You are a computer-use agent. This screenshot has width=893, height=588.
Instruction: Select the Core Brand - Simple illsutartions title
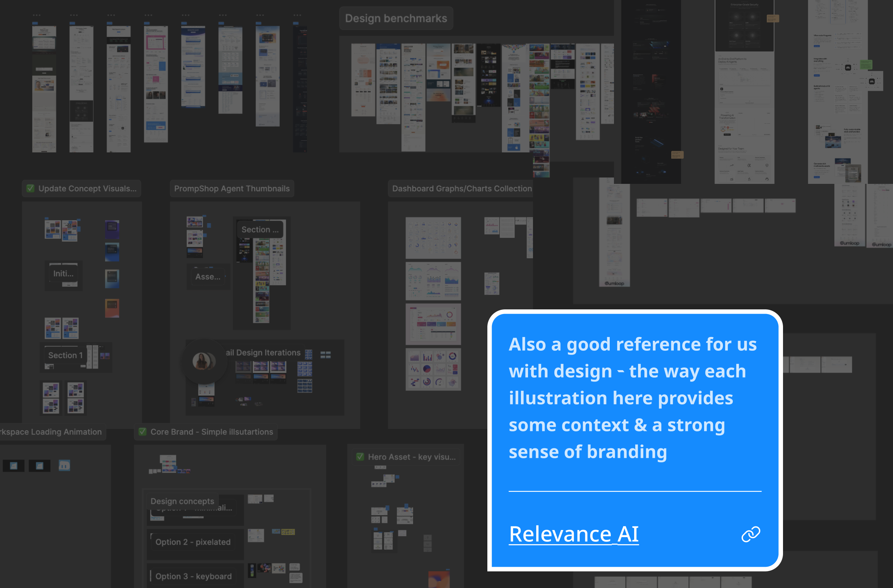pyautogui.click(x=206, y=432)
